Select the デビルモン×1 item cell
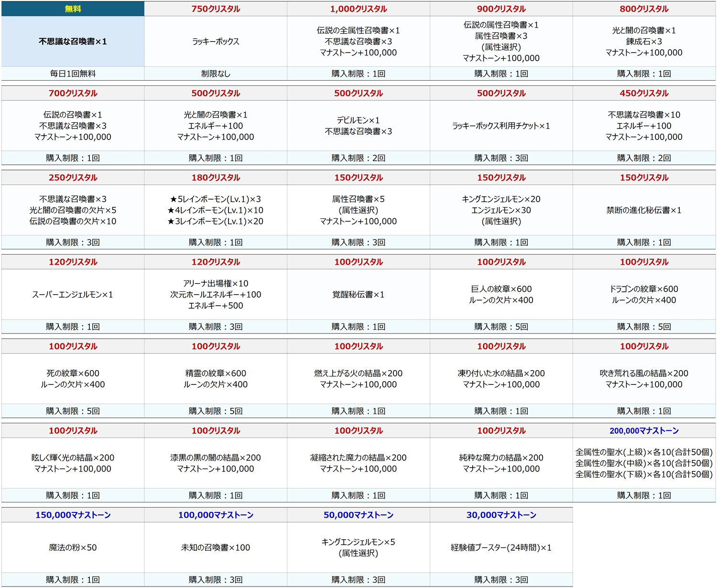 coord(358,126)
